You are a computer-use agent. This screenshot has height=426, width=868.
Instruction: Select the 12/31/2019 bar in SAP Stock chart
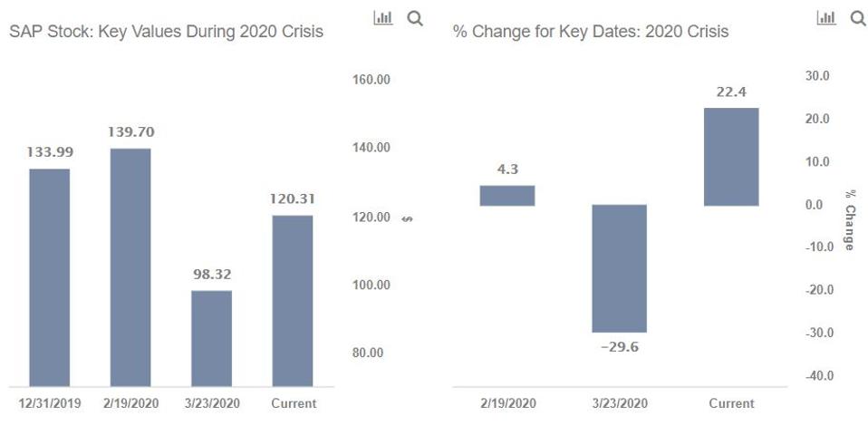click(50, 277)
